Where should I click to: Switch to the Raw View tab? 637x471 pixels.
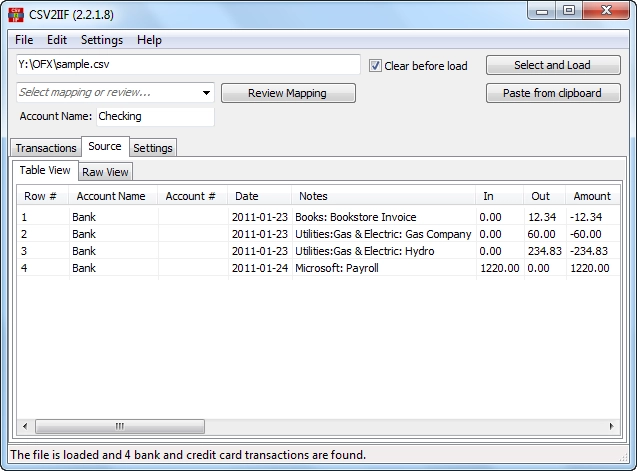[x=105, y=172]
